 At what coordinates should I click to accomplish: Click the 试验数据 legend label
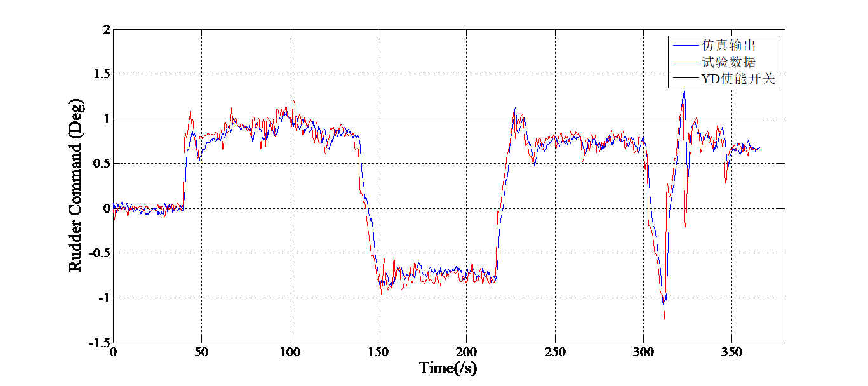pyautogui.click(x=728, y=62)
